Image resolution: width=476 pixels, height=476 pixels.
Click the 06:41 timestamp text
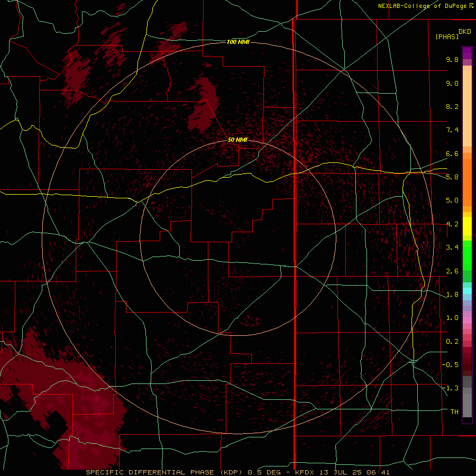(379, 472)
